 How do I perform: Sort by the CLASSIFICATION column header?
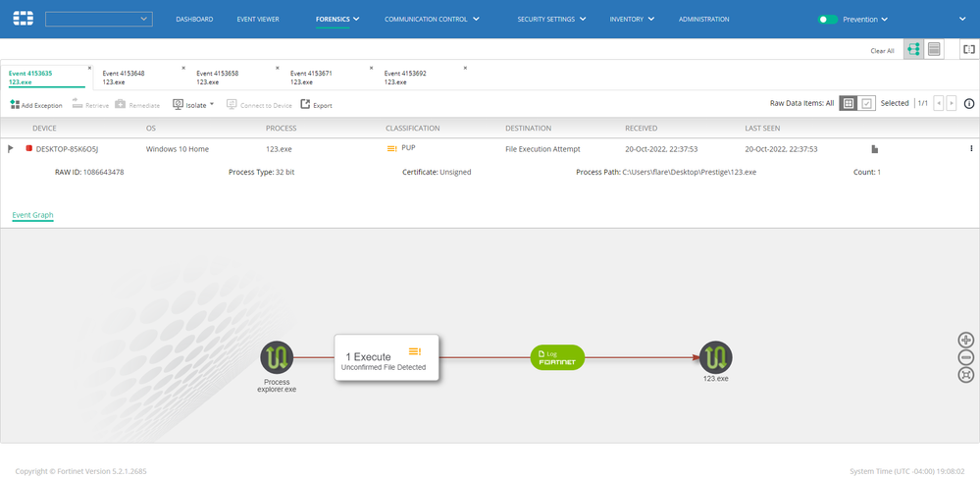pyautogui.click(x=412, y=129)
